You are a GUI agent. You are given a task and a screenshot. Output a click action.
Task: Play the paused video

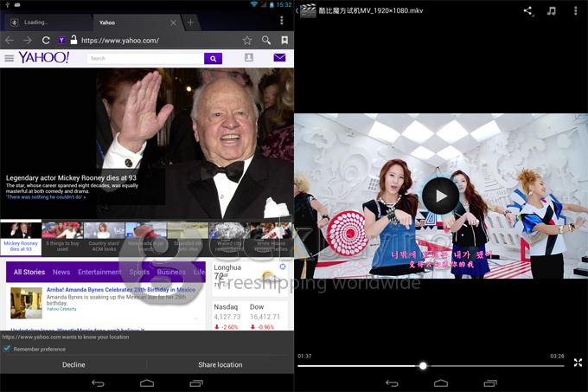[x=440, y=196]
